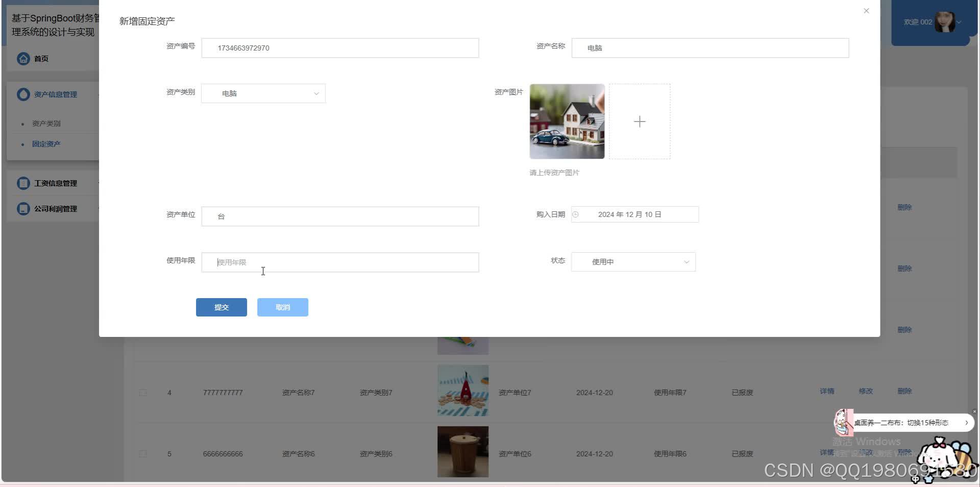Click the clock icon in 购入日期 field
Screen dimensions: 980x487
pos(576,214)
